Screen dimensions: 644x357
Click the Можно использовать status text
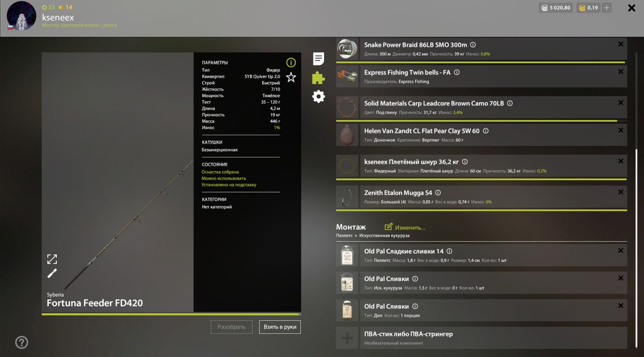point(224,178)
